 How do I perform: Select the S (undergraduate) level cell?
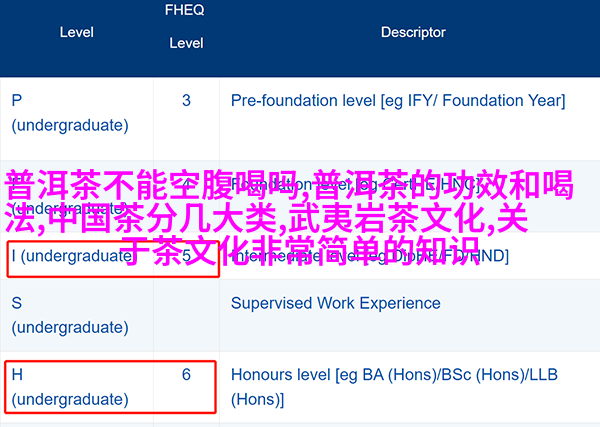coord(69,314)
